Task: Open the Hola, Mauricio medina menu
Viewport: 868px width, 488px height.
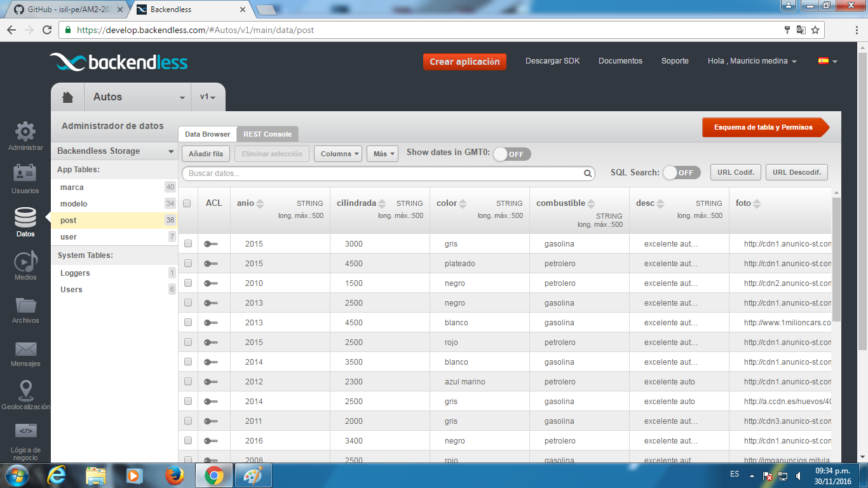Action: coord(752,61)
